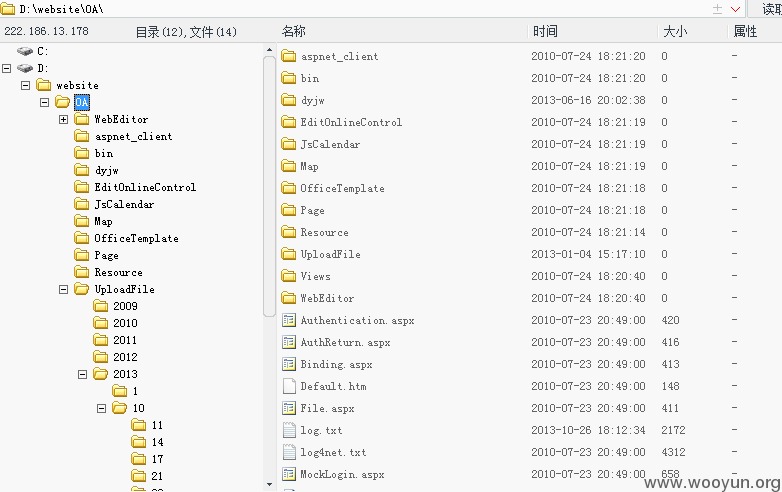The height and width of the screenshot is (492, 782).
Task: Collapse the 2013 folder node
Action: click(82, 374)
